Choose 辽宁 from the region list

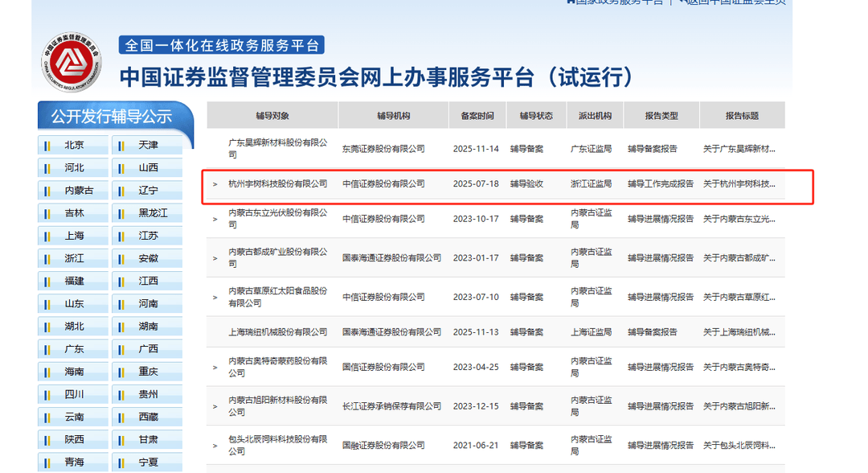148,191
